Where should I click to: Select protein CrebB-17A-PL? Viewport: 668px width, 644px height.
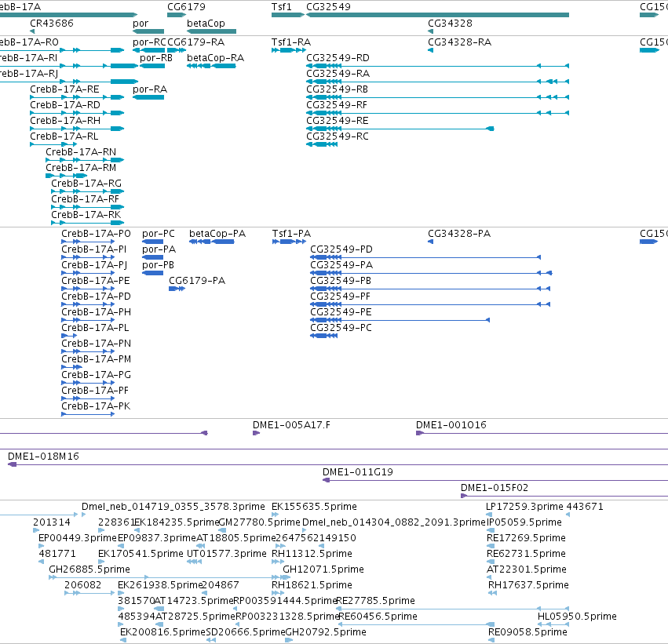[x=95, y=328]
